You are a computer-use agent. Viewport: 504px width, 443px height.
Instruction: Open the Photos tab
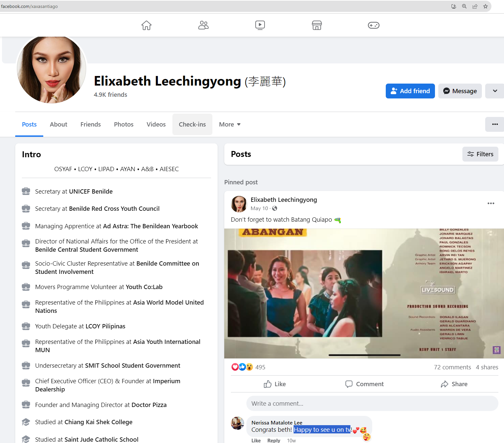pyautogui.click(x=124, y=124)
